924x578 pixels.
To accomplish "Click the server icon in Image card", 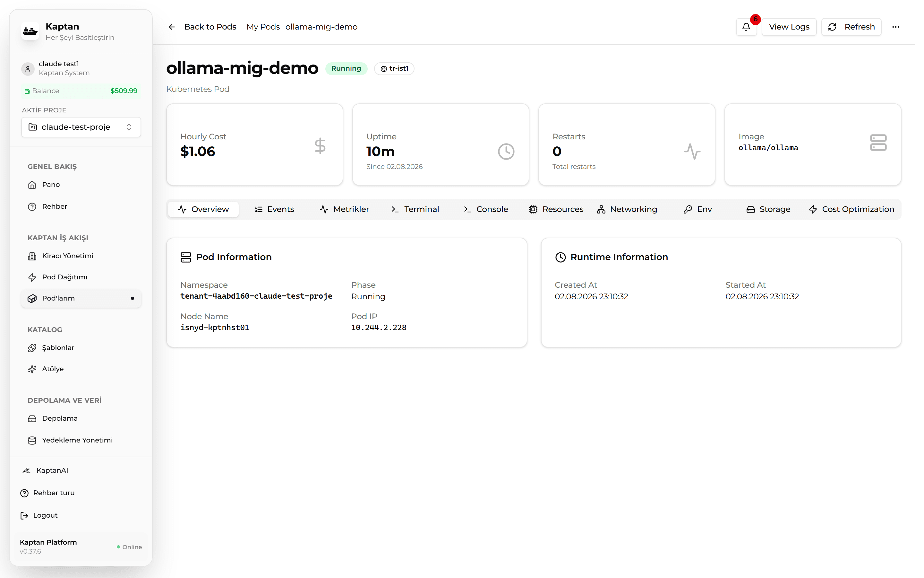I will coord(878,143).
